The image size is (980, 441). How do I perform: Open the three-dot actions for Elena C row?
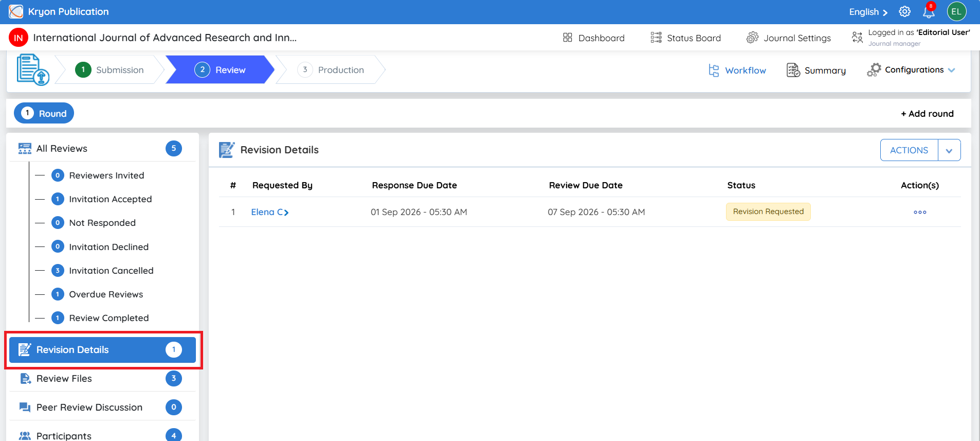[x=920, y=212]
